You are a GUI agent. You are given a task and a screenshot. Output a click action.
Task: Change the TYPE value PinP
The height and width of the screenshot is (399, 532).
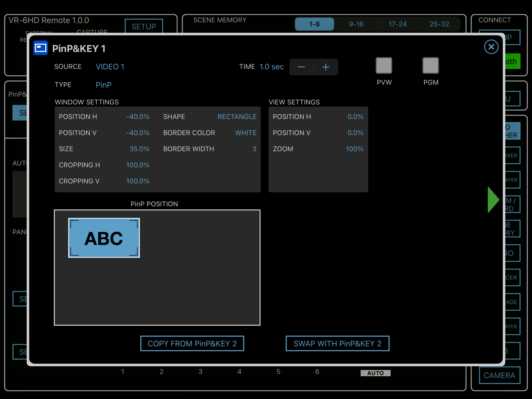point(104,85)
